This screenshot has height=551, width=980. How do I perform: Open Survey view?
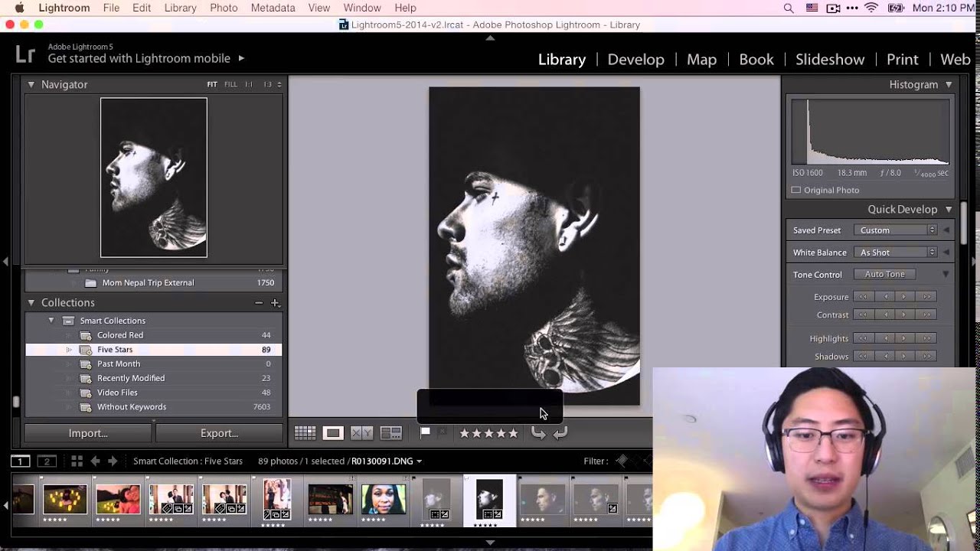tap(391, 433)
